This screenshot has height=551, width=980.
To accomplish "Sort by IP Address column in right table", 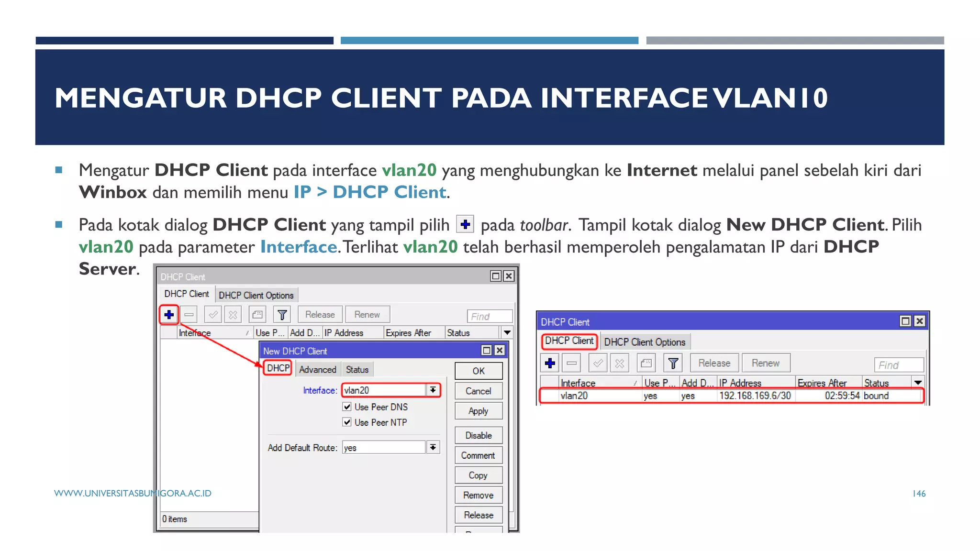I will coord(756,383).
